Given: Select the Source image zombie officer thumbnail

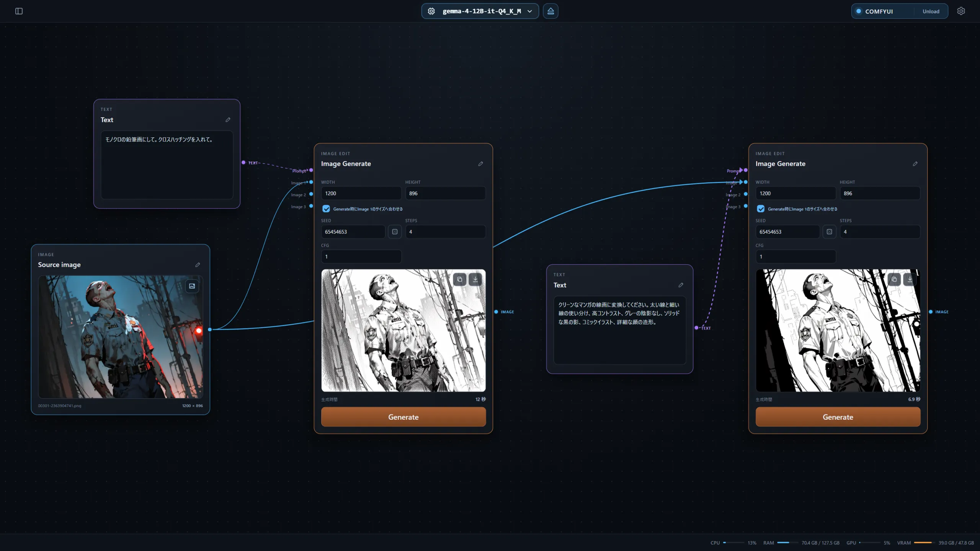Looking at the screenshot, I should tap(121, 337).
